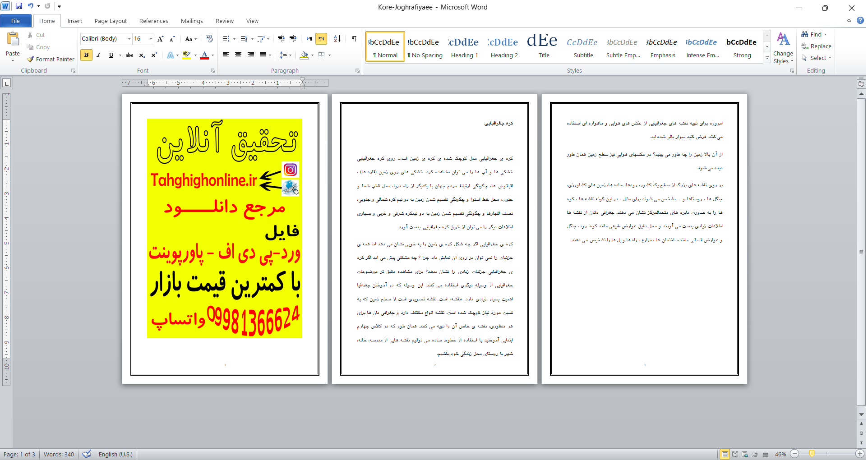The width and height of the screenshot is (868, 460).
Task: Toggle Align Text Left
Action: 226,55
